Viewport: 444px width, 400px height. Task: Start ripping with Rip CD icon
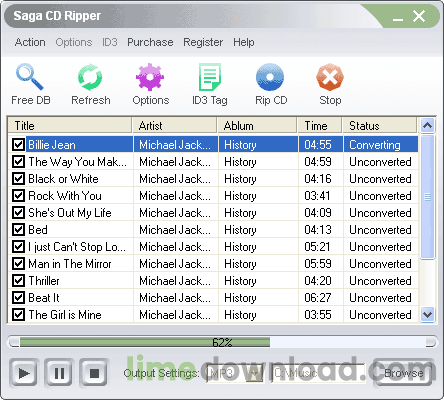pos(270,77)
